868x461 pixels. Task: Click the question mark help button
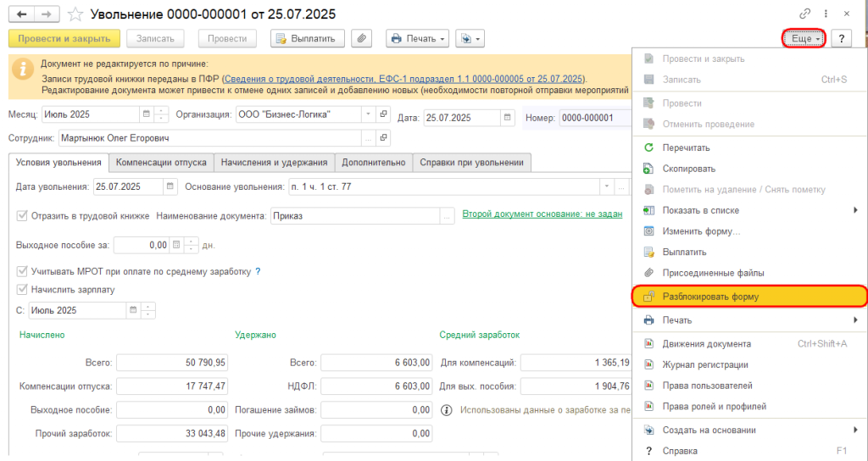842,39
